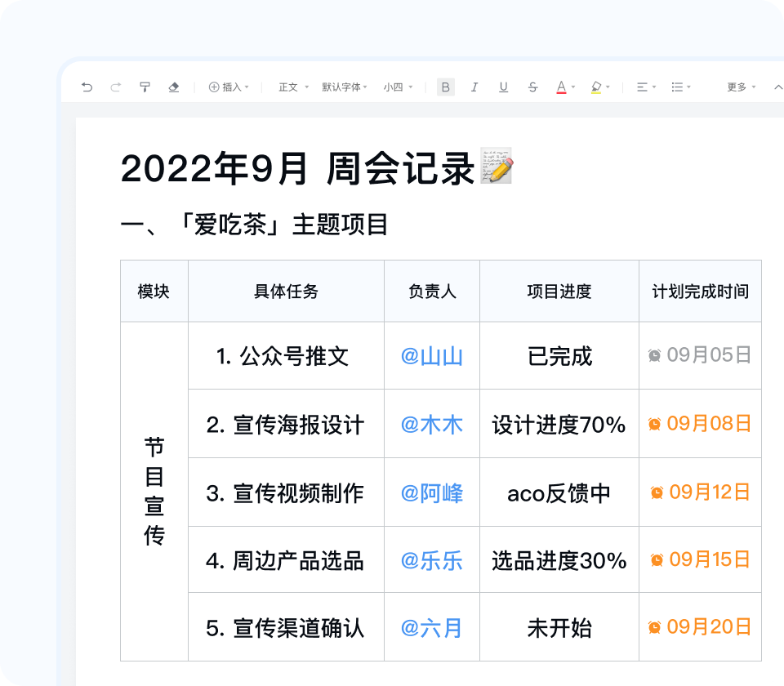Open the text alignment options
Image resolution: width=784 pixels, height=686 pixels.
646,87
